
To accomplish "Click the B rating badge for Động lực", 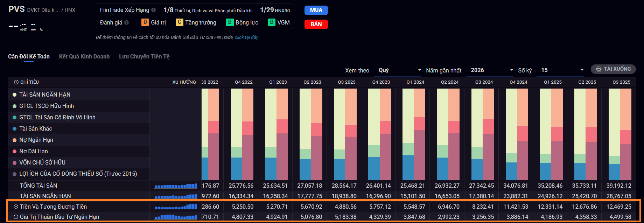I will point(230,22).
